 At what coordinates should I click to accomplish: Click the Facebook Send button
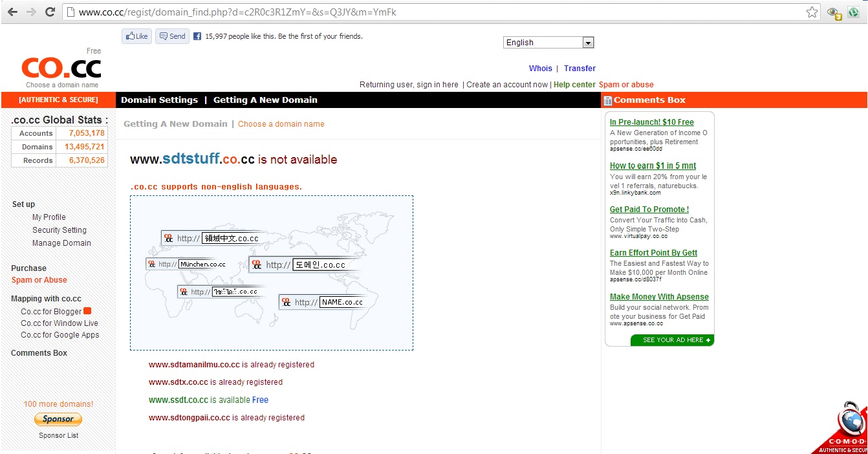172,36
